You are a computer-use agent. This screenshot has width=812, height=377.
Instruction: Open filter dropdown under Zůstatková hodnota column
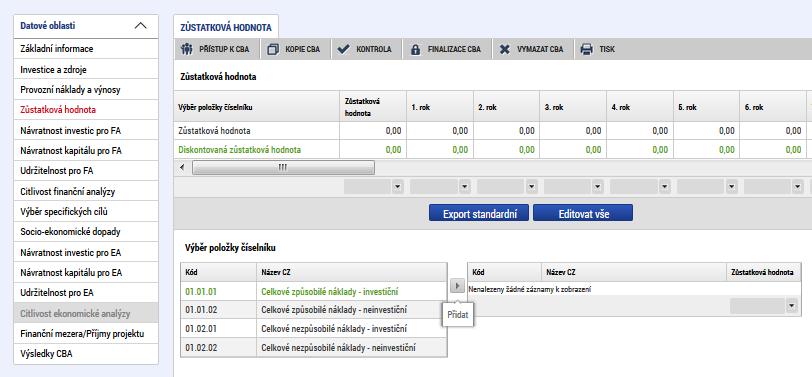tap(397, 187)
